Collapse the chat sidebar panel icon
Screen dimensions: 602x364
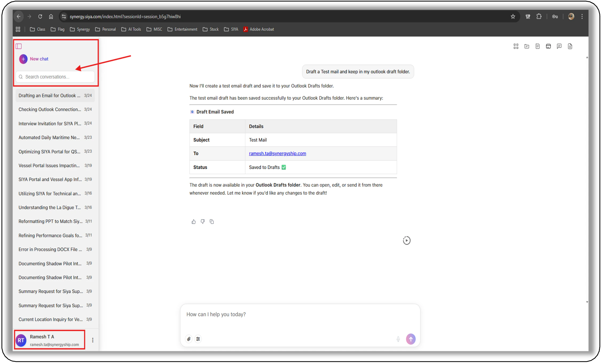click(18, 46)
